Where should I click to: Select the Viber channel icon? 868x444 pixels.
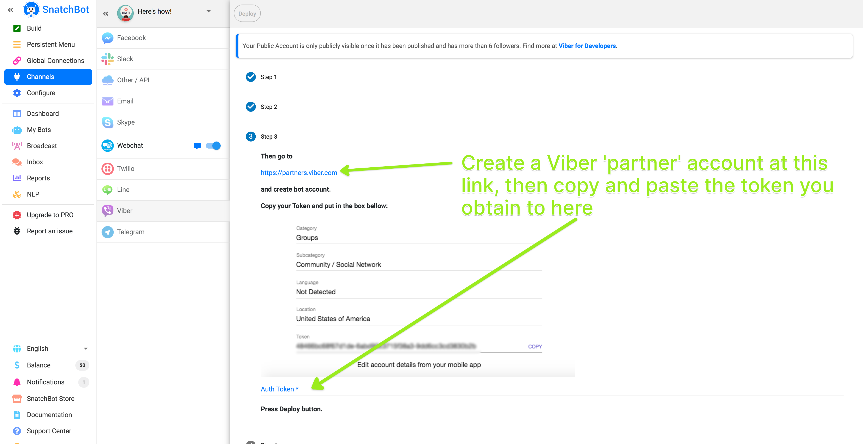(x=107, y=211)
